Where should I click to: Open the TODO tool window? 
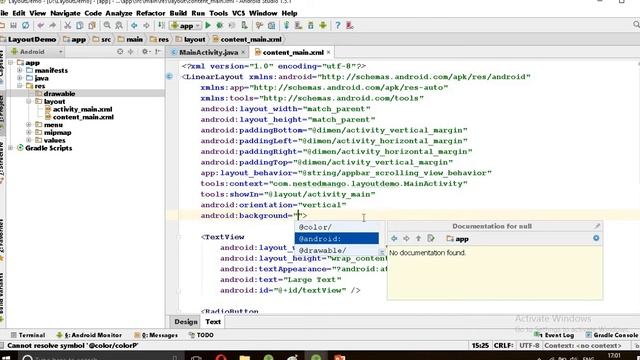(x=201, y=335)
